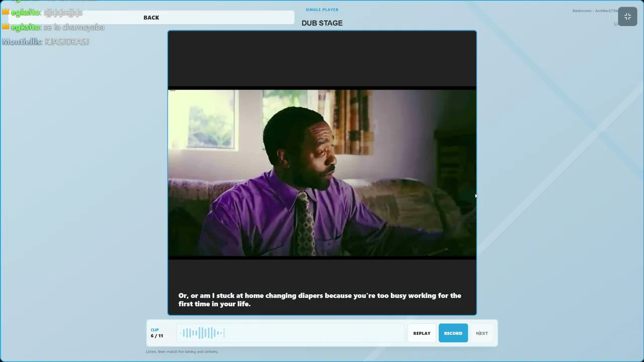Click the subtitle line starting 'Or, or am I stuck'
Viewport: 644px width, 362px height.
pyautogui.click(x=319, y=300)
